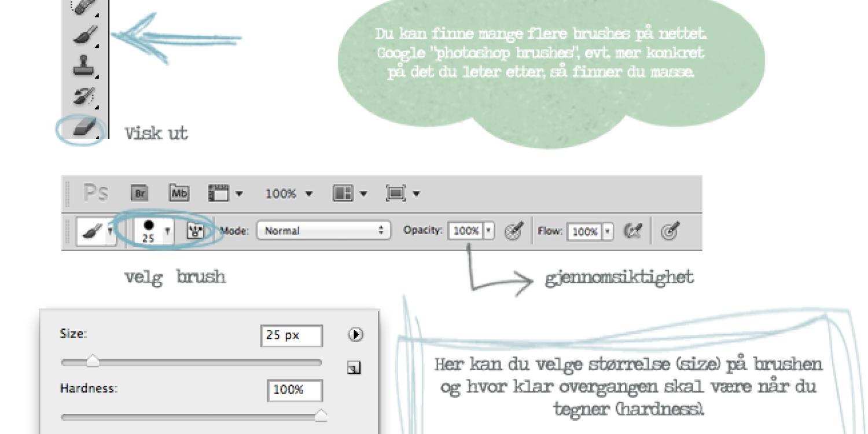Toggle tablet pressure controls size

pos(670,231)
